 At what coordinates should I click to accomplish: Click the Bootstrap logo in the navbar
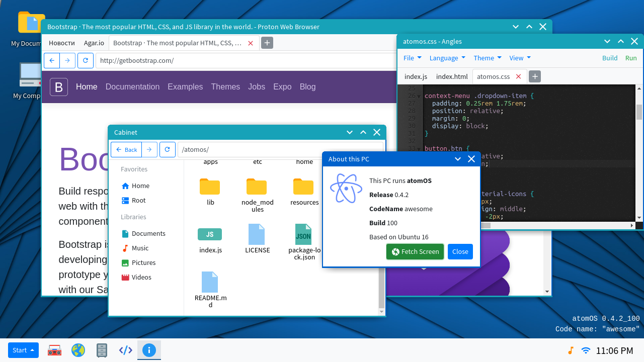pyautogui.click(x=58, y=86)
